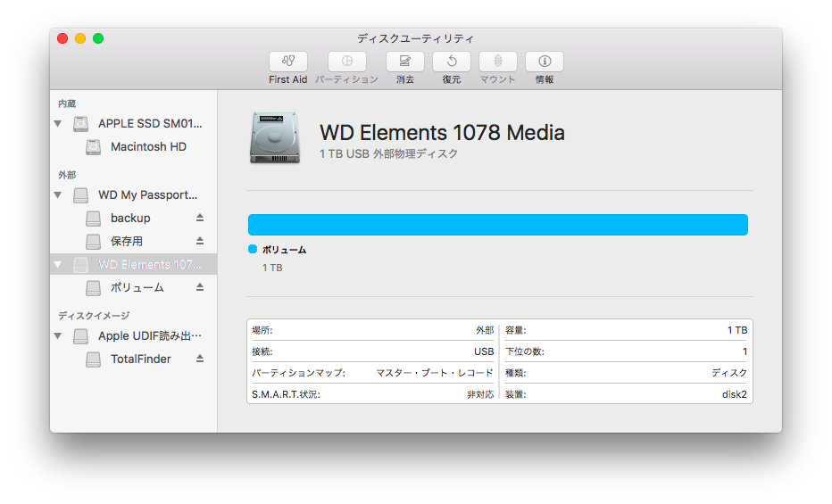Screen dimensions: 832x504
Task: Click the large hard disk image
Action: tap(275, 137)
